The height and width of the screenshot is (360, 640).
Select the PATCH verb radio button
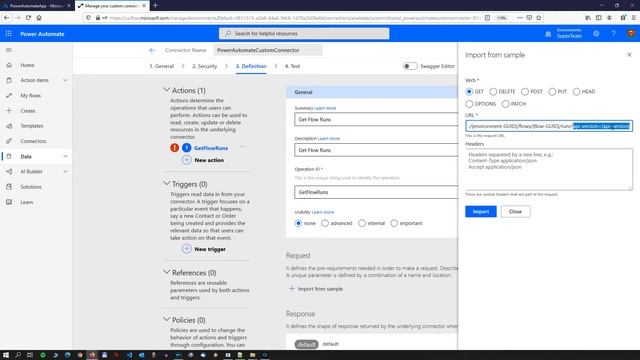point(506,104)
